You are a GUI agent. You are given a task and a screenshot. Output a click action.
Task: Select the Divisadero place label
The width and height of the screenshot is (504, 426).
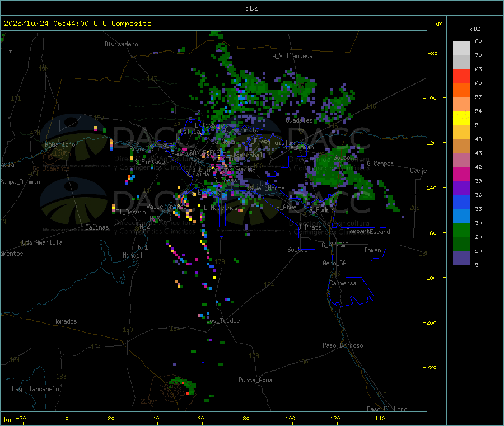coord(121,44)
